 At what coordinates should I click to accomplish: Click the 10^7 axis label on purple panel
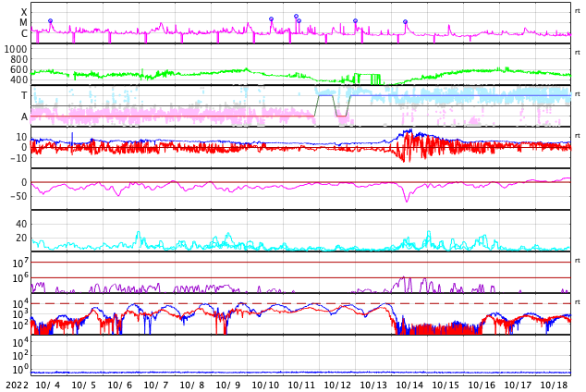[x=20, y=263]
